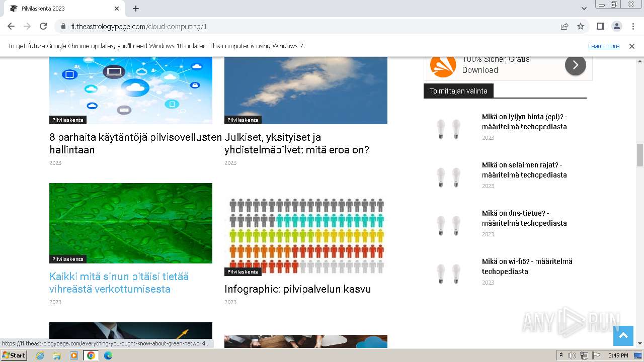Open Windows Explorer folder from the taskbar
644x362 pixels.
(57, 355)
